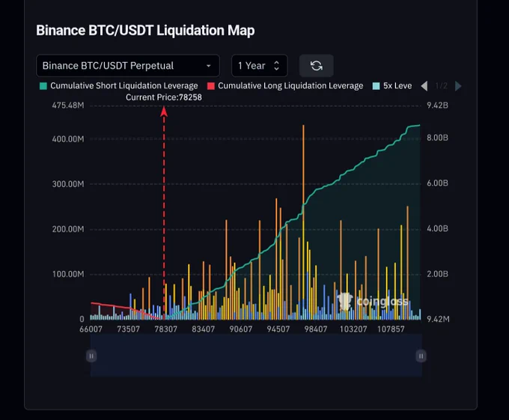Click the 9.42B right axis label
Screen dimensions: 509x420
tap(437, 105)
